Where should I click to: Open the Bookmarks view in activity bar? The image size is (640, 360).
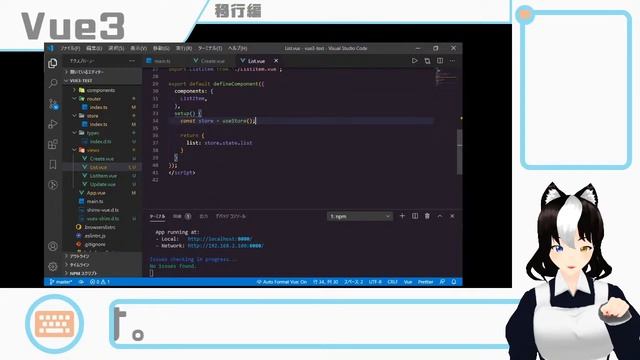53,164
